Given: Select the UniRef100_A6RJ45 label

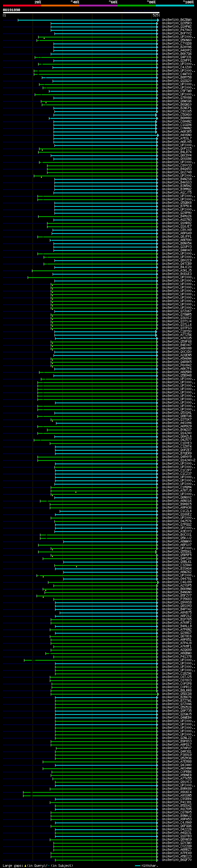Looking at the screenshot, I should [177, 142].
